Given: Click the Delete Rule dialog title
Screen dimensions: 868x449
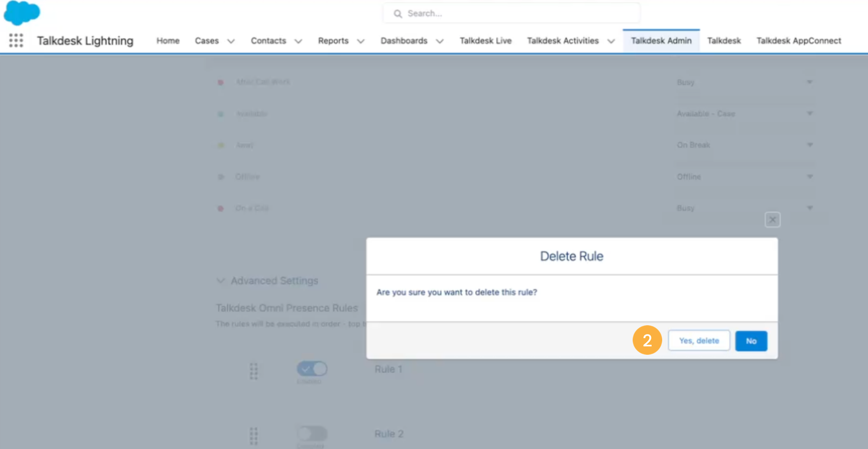Looking at the screenshot, I should pyautogui.click(x=571, y=256).
